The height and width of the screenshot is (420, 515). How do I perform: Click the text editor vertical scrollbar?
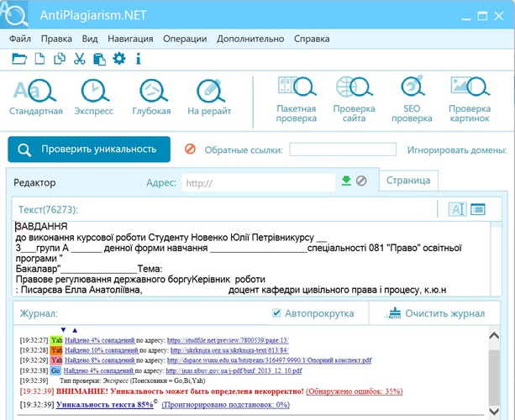pyautogui.click(x=497, y=259)
